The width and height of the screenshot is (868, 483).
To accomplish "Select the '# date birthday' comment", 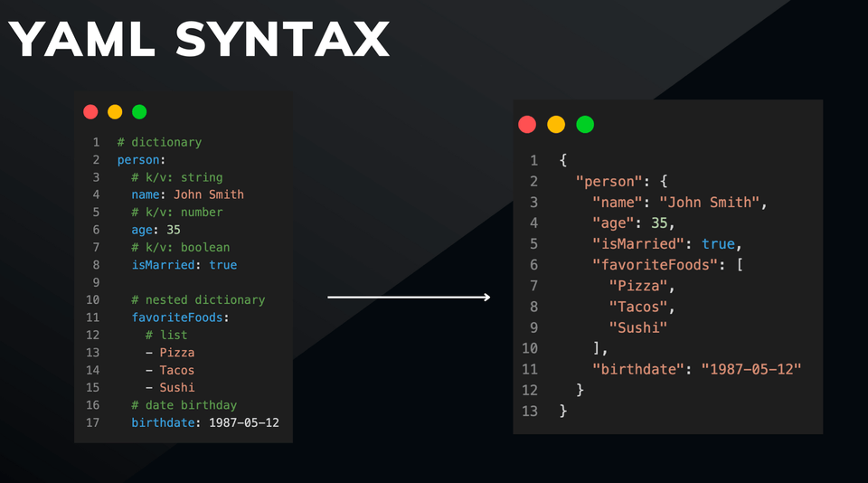I will pyautogui.click(x=184, y=405).
